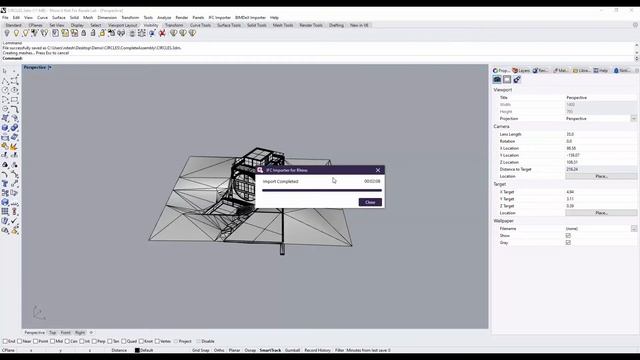Viewport: 640px width, 360px height.
Task: Click the camera viewport properties icon
Action: point(497,80)
